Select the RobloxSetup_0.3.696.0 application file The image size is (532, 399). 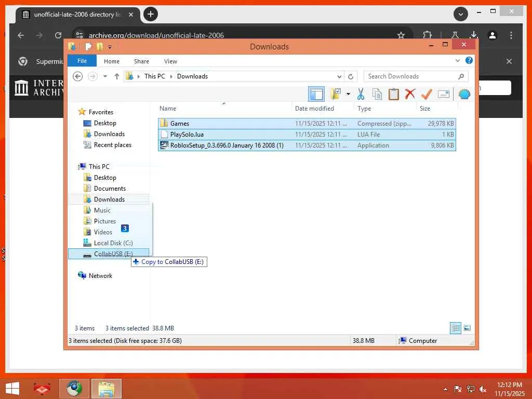click(x=307, y=145)
